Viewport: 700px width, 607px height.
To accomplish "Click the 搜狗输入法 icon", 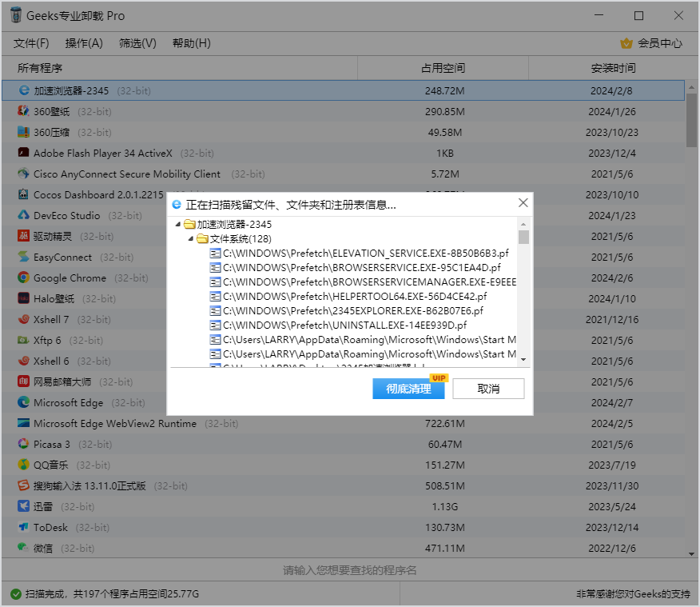I will point(23,485).
